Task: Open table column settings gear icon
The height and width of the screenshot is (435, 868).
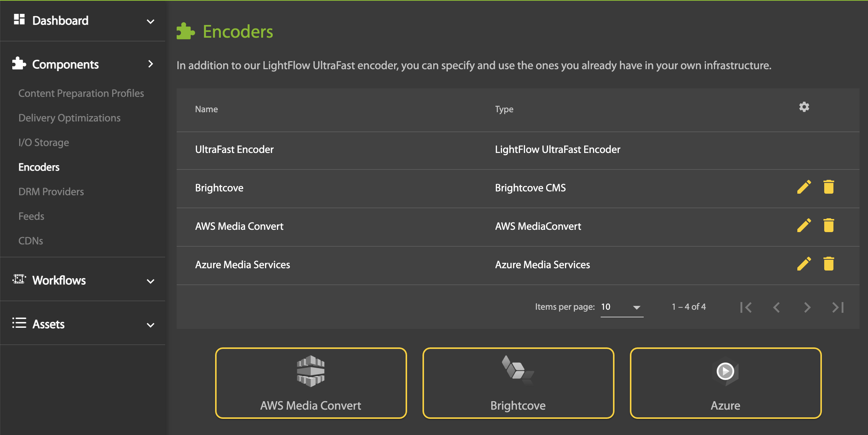Action: click(x=804, y=108)
